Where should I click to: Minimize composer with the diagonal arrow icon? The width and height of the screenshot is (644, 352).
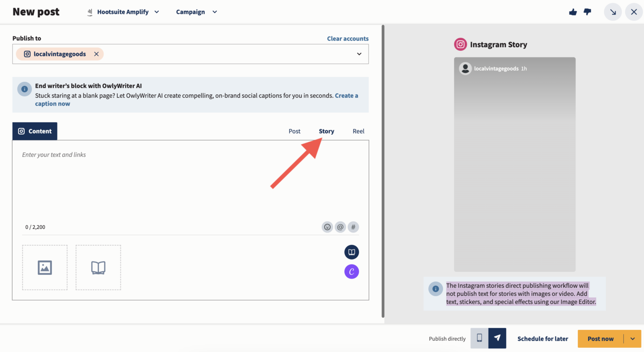click(613, 12)
